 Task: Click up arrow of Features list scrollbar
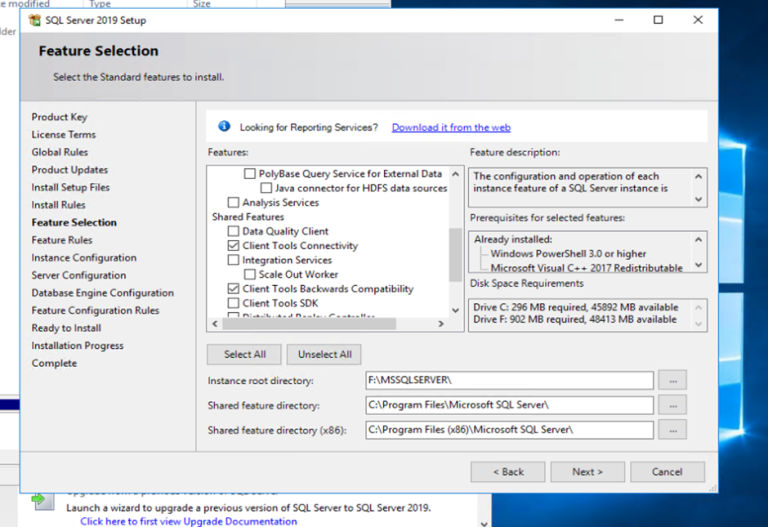click(x=456, y=174)
